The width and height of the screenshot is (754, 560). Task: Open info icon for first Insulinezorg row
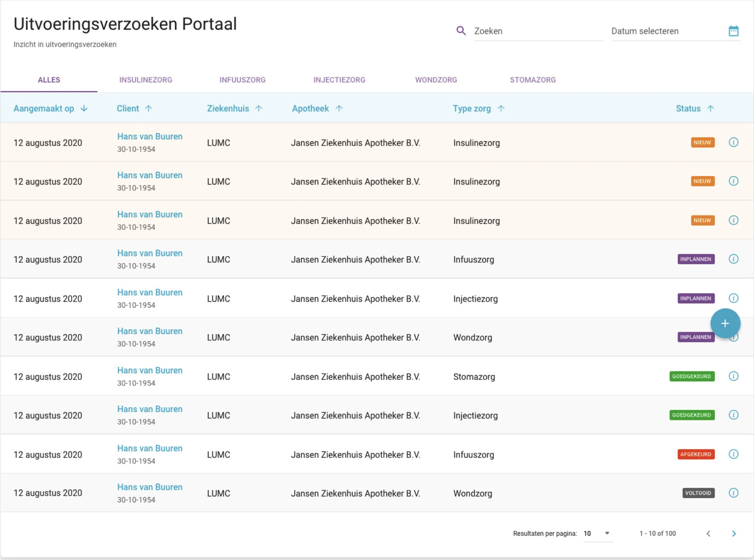[x=733, y=142]
